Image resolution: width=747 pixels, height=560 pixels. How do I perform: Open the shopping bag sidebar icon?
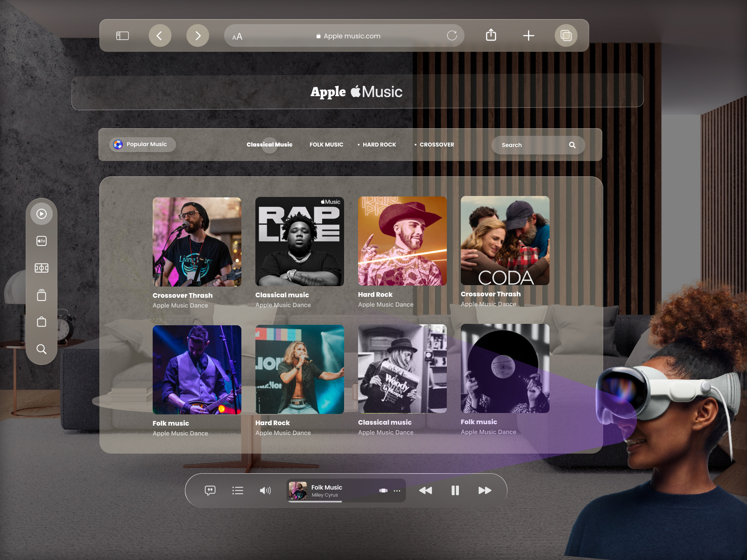(42, 322)
